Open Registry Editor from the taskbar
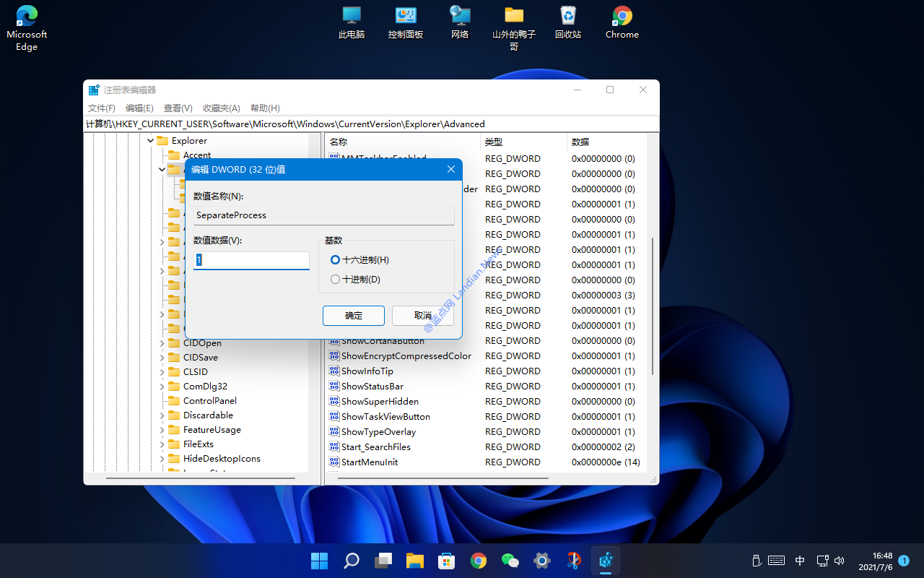924x578 pixels. pos(605,560)
